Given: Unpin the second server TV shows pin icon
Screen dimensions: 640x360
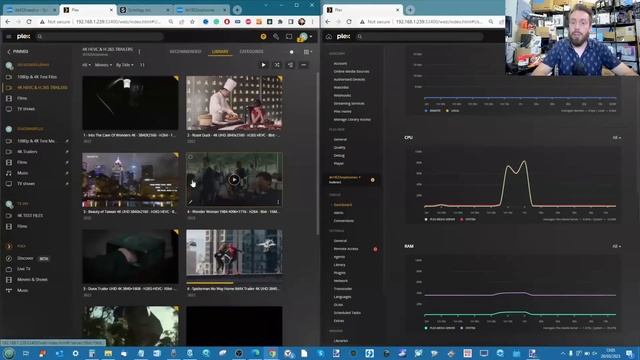Looking at the screenshot, I should point(67,184).
